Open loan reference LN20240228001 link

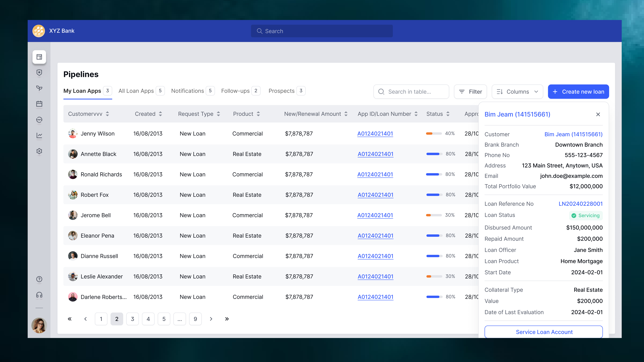(580, 204)
